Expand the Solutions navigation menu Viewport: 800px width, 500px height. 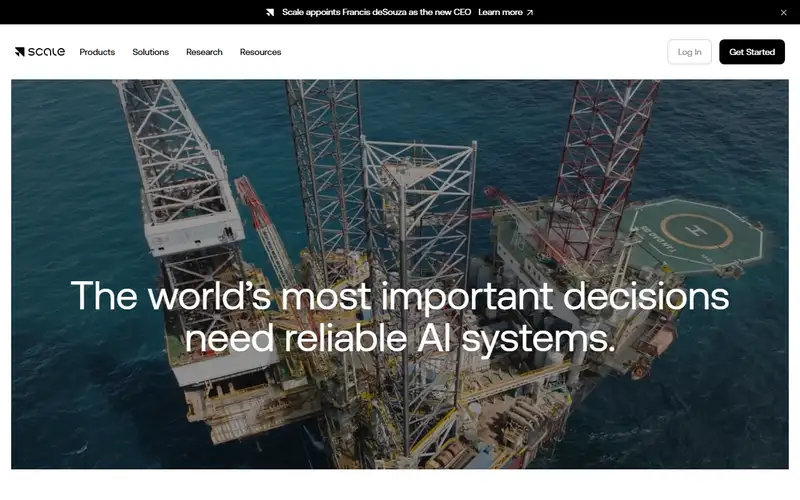click(151, 52)
